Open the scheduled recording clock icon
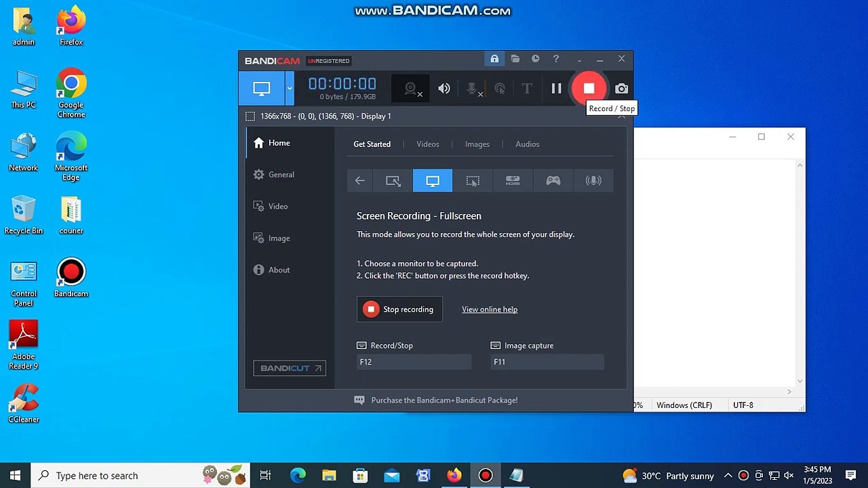 [x=536, y=59]
